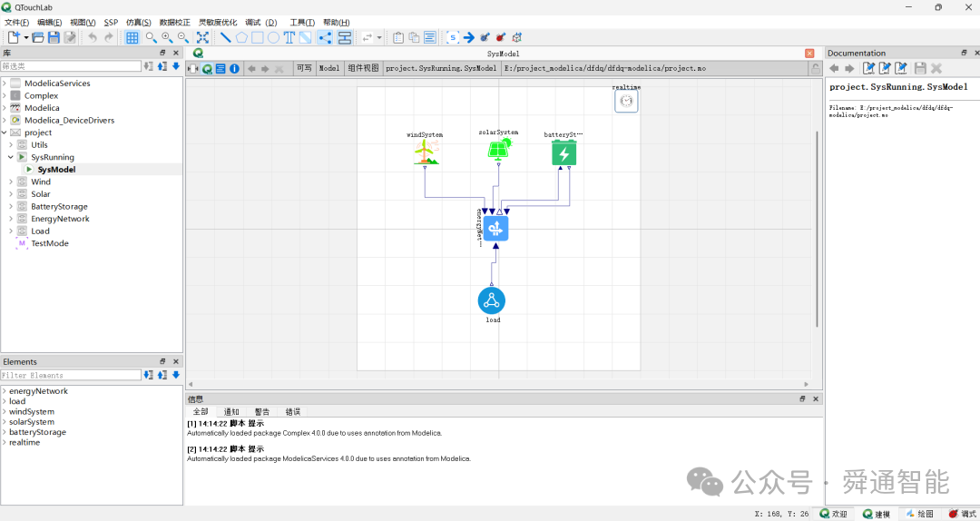Expand the Complex library node
The height and width of the screenshot is (521, 980).
pos(5,95)
